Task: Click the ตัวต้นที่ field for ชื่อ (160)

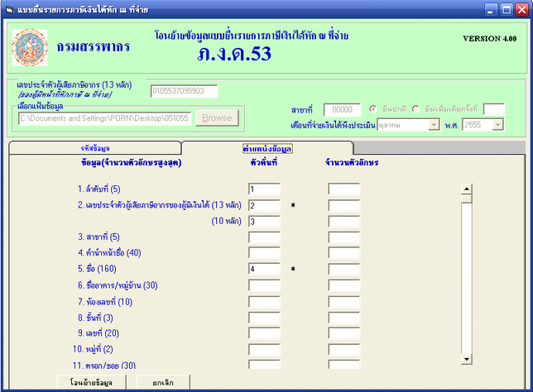Action: click(263, 269)
